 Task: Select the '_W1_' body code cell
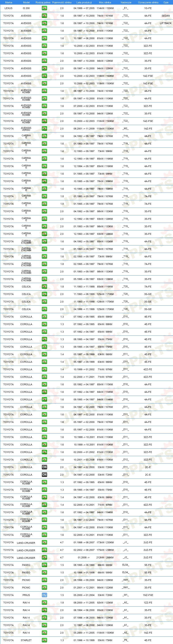pos(125,595)
